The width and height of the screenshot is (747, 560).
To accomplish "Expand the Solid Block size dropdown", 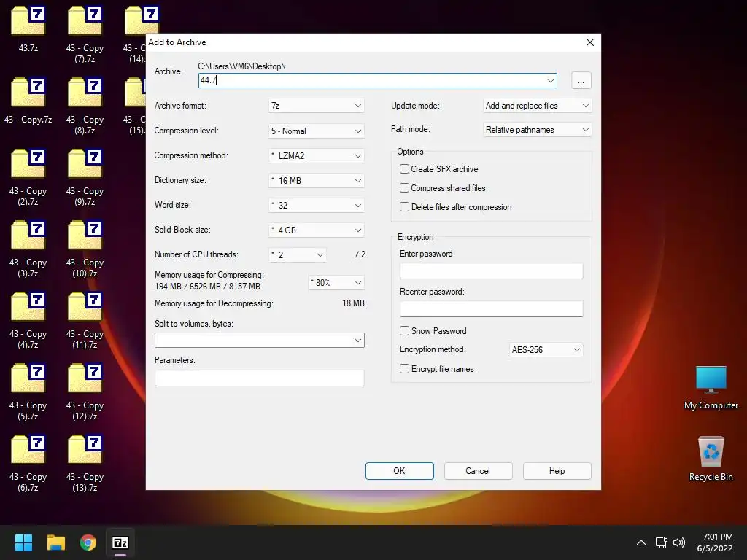I will tap(317, 230).
